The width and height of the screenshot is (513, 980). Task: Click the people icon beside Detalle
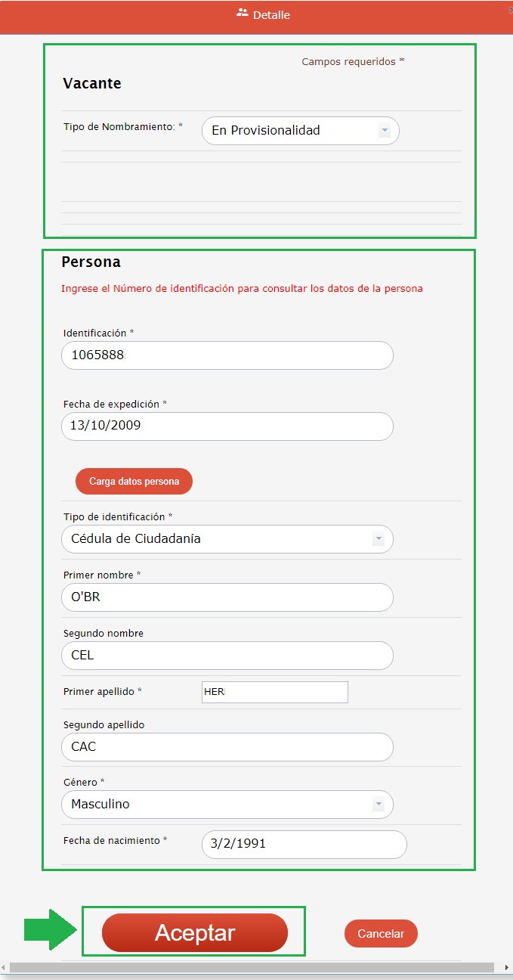click(x=243, y=13)
